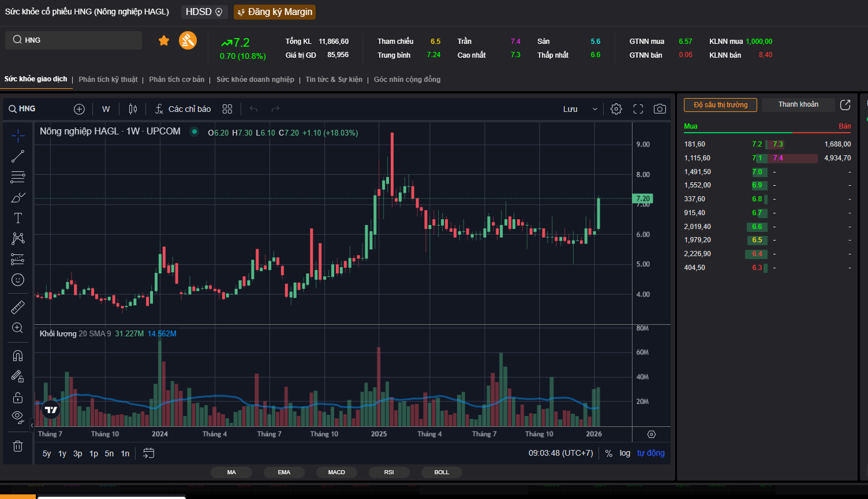Viewport: 868px width, 499px height.
Task: Open the Sức khỏe giao dịch tab
Action: point(36,79)
